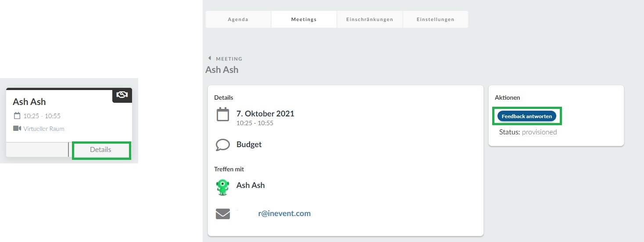Open the Einschränkungen tab
Image resolution: width=644 pixels, height=242 pixels.
[x=369, y=19]
